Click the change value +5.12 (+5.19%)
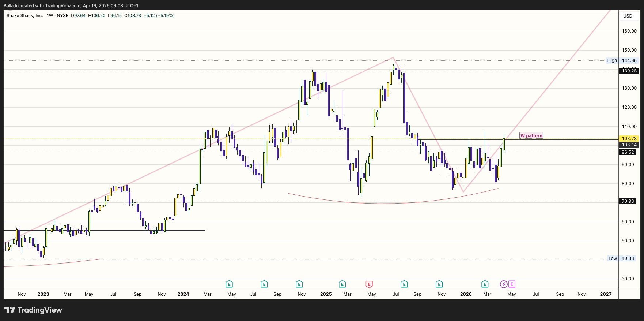644x321 pixels. coord(159,16)
